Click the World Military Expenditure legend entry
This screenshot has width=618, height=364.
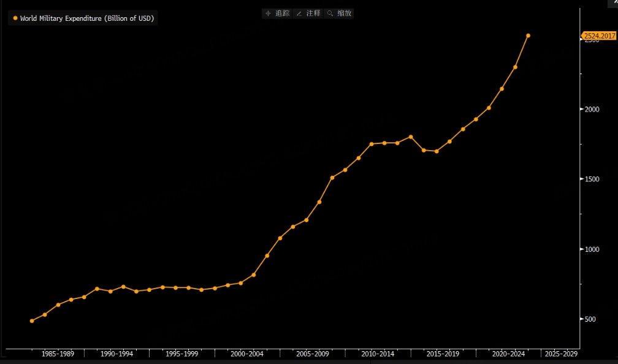83,18
